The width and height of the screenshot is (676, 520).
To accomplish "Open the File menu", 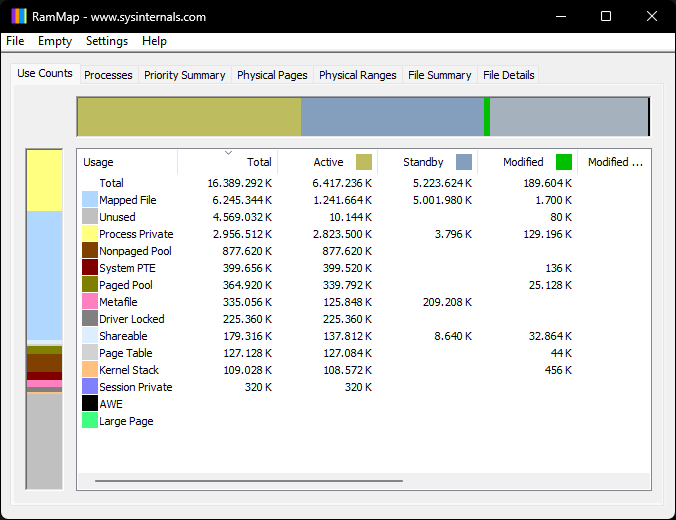I will coord(15,41).
